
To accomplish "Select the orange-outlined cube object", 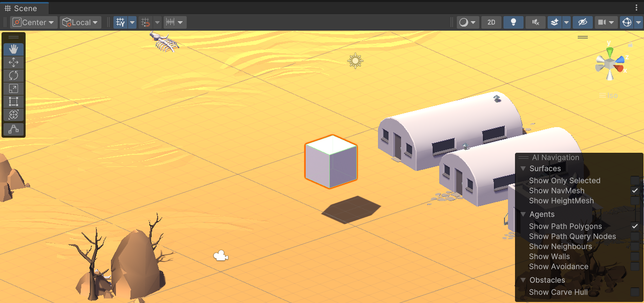I will point(331,162).
